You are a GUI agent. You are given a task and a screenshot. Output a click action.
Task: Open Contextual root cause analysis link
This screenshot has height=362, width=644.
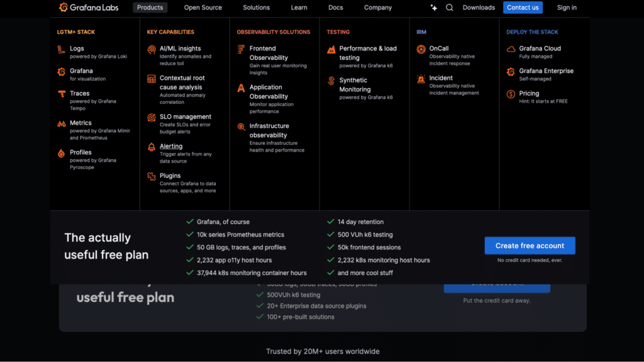pyautogui.click(x=182, y=82)
